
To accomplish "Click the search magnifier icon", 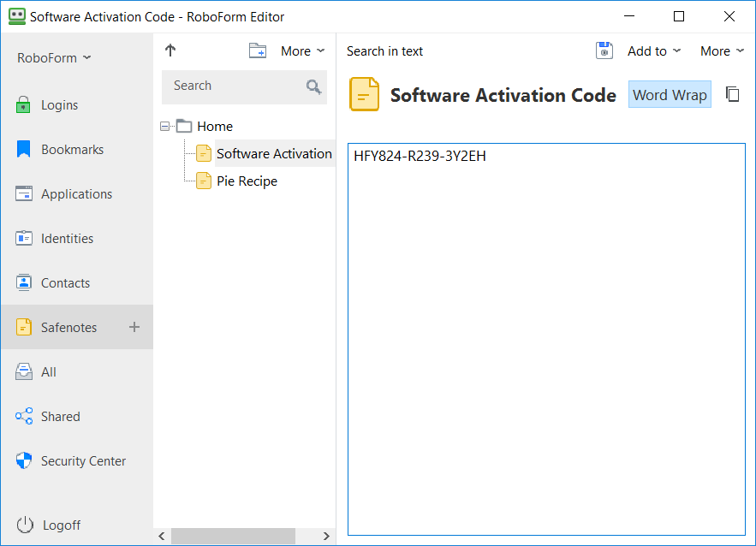I will pyautogui.click(x=314, y=86).
